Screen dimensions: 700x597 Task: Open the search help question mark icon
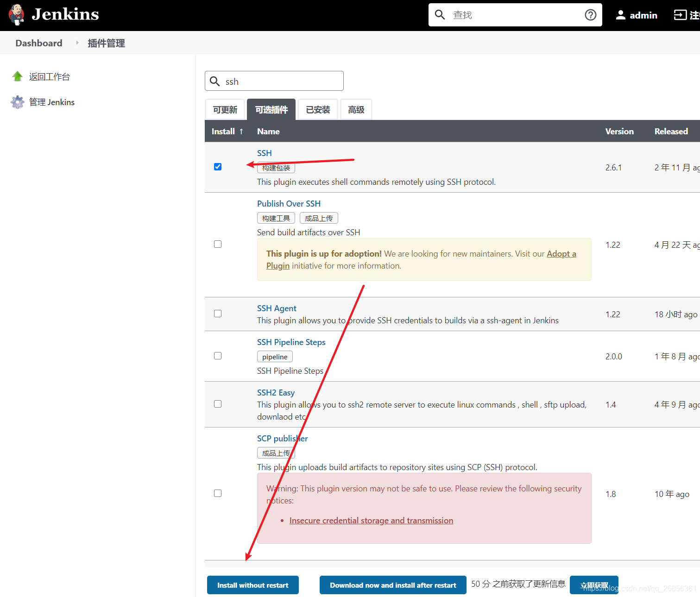[x=590, y=15]
